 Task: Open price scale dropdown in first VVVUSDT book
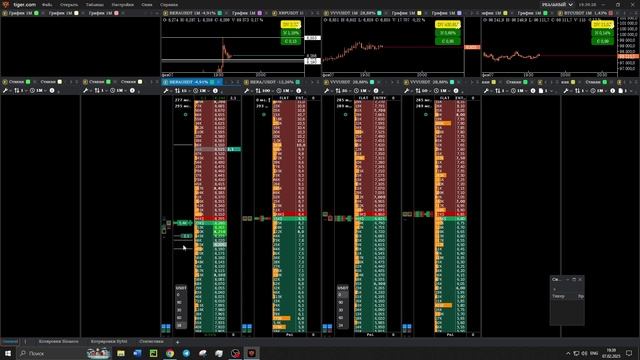[x=343, y=91]
